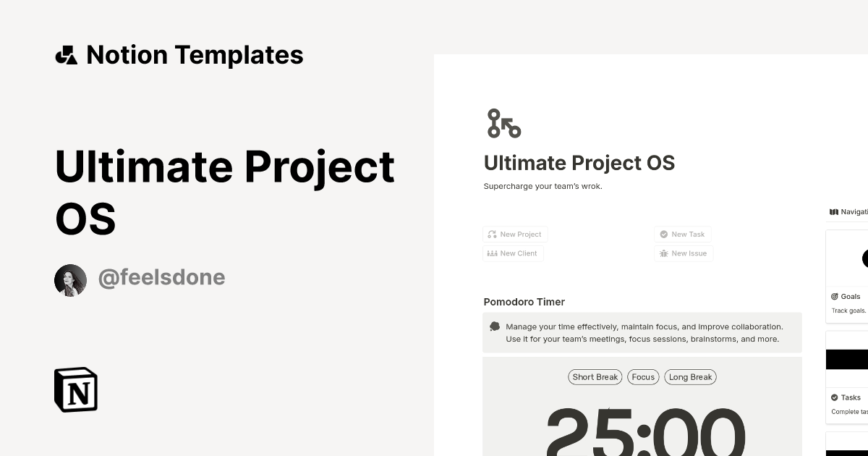
Task: Click the Navigation book icon
Action: pyautogui.click(x=833, y=211)
